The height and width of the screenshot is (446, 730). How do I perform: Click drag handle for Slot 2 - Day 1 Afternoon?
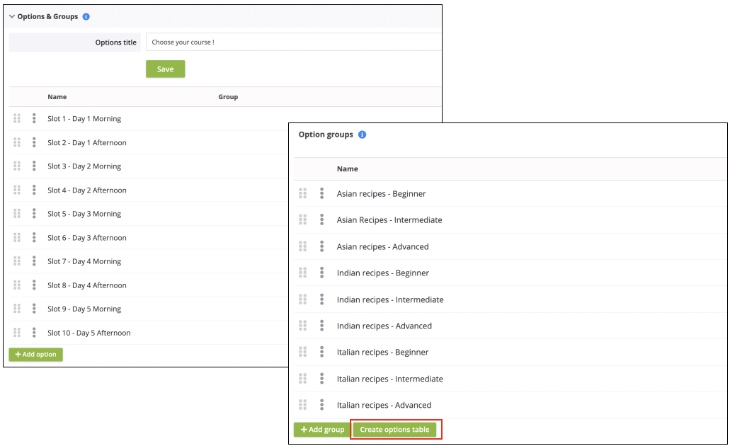click(17, 142)
